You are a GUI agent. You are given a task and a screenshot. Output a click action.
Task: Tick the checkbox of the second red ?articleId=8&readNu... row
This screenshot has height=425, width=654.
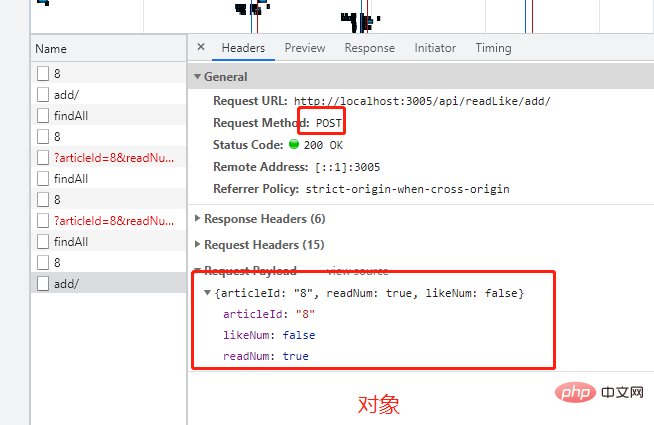[x=43, y=221]
